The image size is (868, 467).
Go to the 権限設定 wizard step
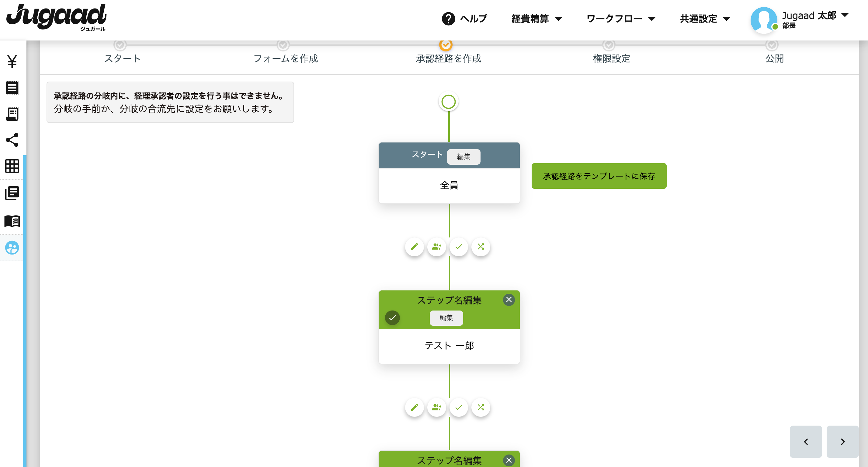(611, 58)
